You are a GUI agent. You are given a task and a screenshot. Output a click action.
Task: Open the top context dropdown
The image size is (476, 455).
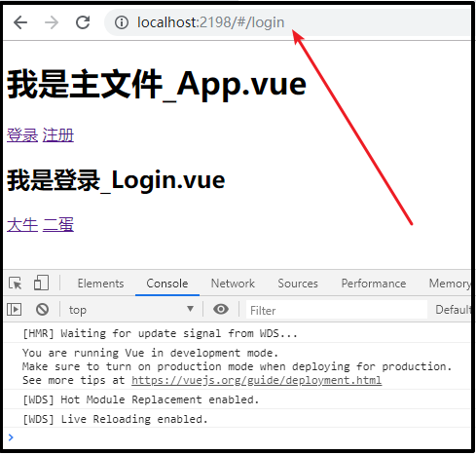coord(131,310)
